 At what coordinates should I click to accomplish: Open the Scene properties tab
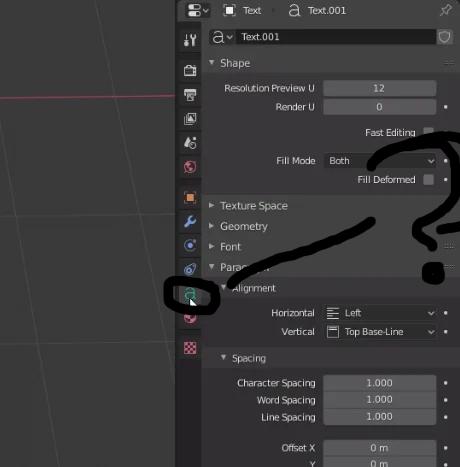coord(190,143)
